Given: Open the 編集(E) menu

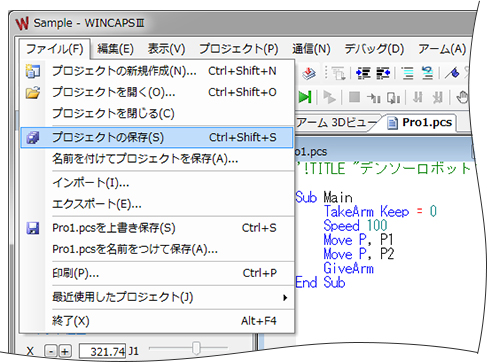Looking at the screenshot, I should pyautogui.click(x=115, y=49).
